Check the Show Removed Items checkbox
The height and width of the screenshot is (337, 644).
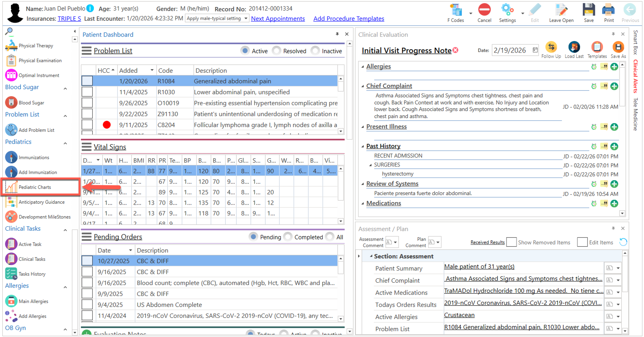(511, 242)
